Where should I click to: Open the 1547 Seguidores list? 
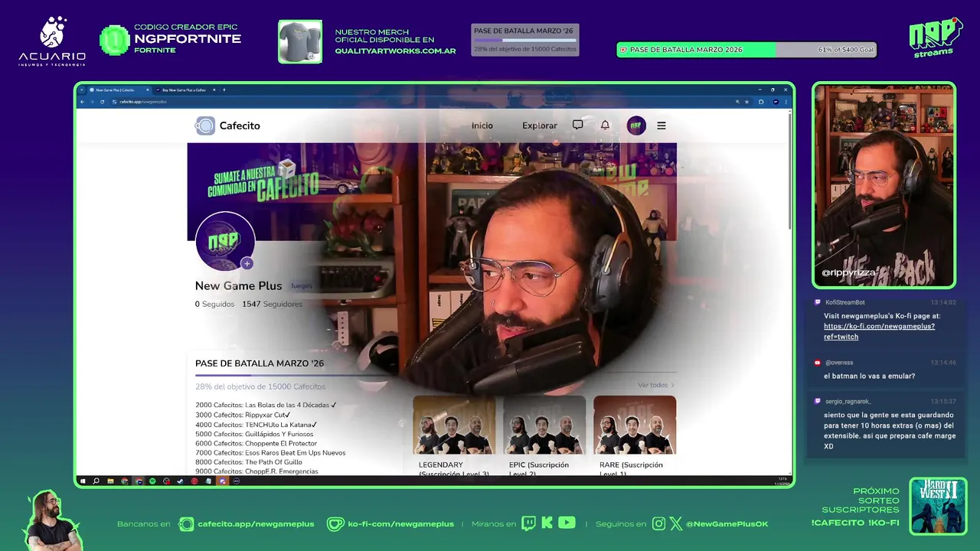coord(272,304)
